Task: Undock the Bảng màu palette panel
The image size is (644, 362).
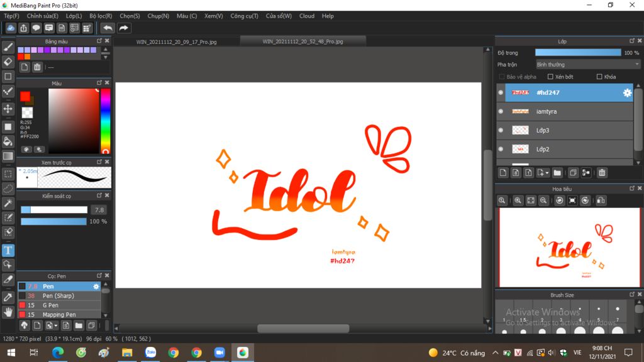Action: click(x=99, y=41)
